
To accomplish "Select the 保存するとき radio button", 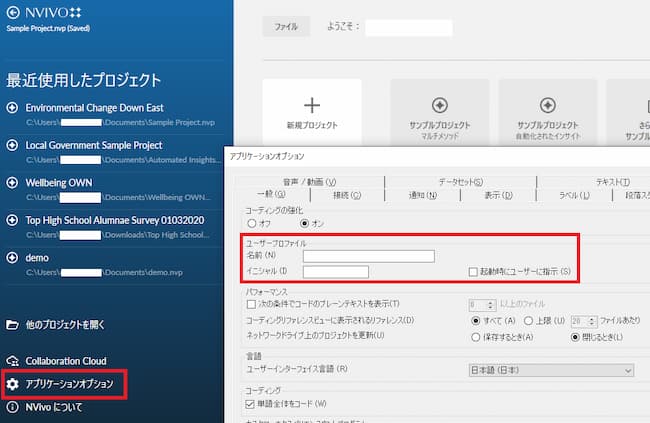I will point(476,337).
